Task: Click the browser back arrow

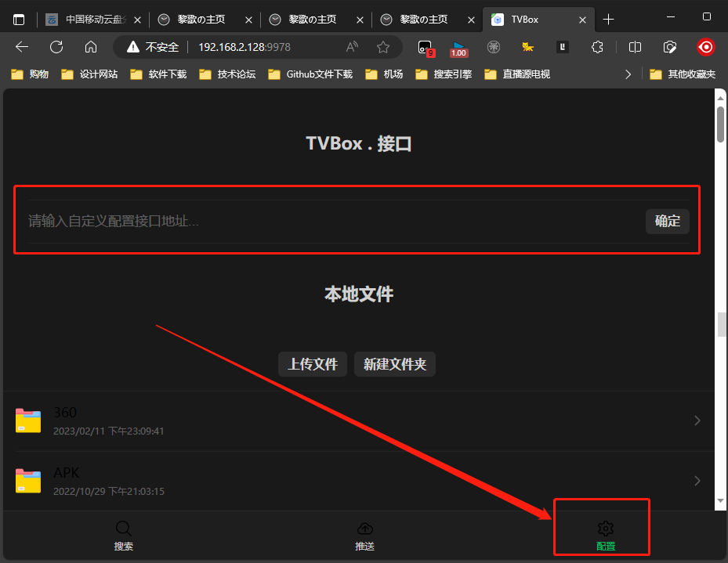Action: [22, 47]
